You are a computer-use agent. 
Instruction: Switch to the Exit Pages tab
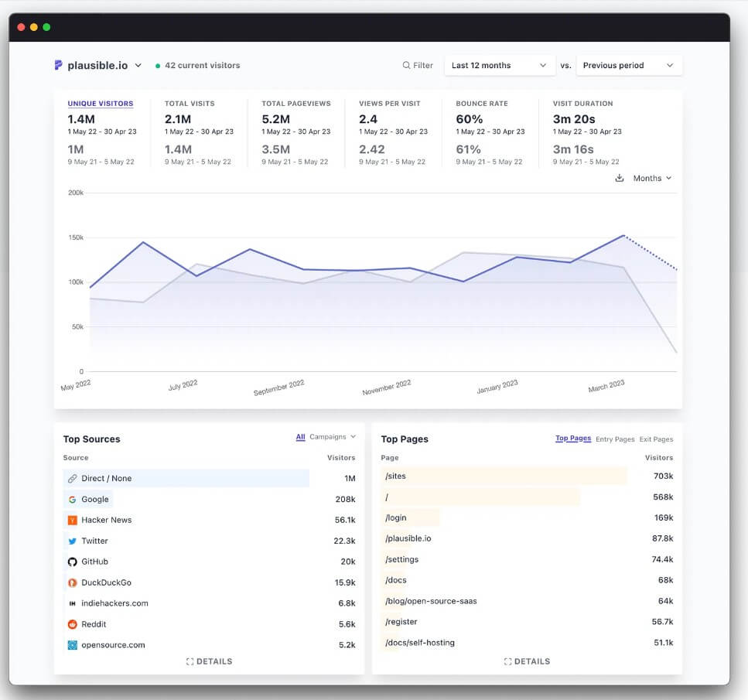[x=656, y=439]
